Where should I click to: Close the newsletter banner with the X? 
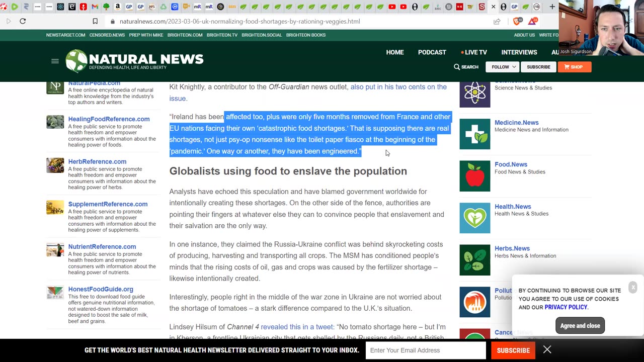tap(547, 350)
